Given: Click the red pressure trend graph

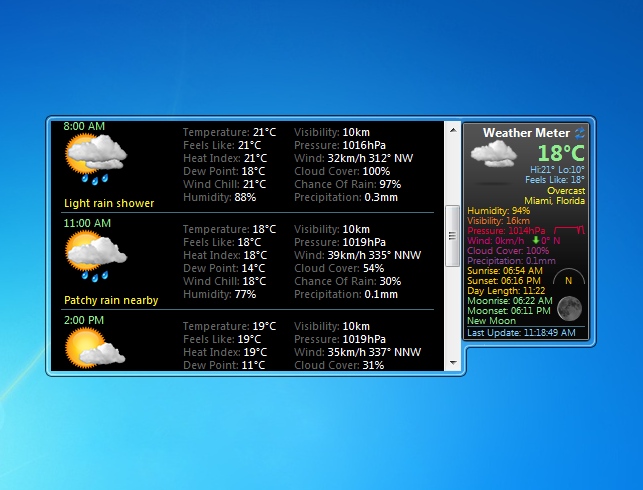Looking at the screenshot, I should (x=569, y=230).
